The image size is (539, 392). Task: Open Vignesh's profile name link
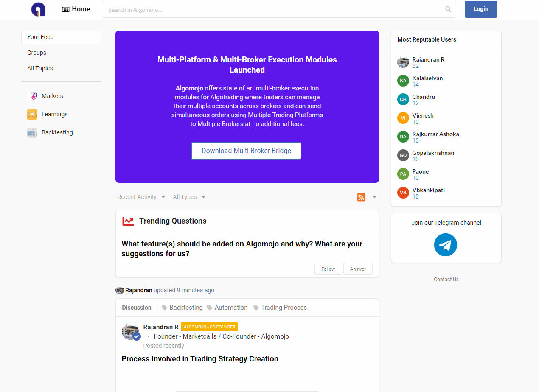pyautogui.click(x=423, y=115)
